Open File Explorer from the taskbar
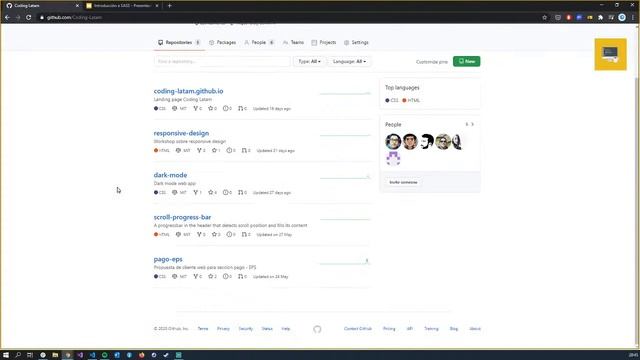 tap(55, 355)
